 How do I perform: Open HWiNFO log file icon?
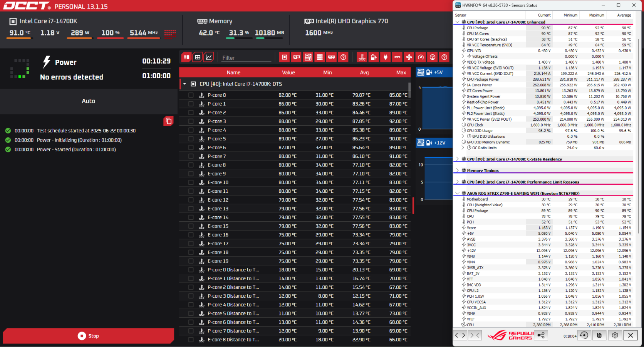(599, 335)
